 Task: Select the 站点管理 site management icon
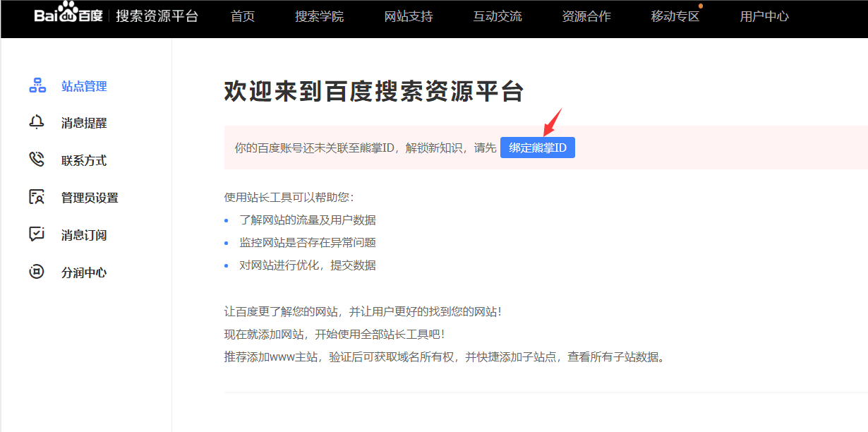(36, 85)
